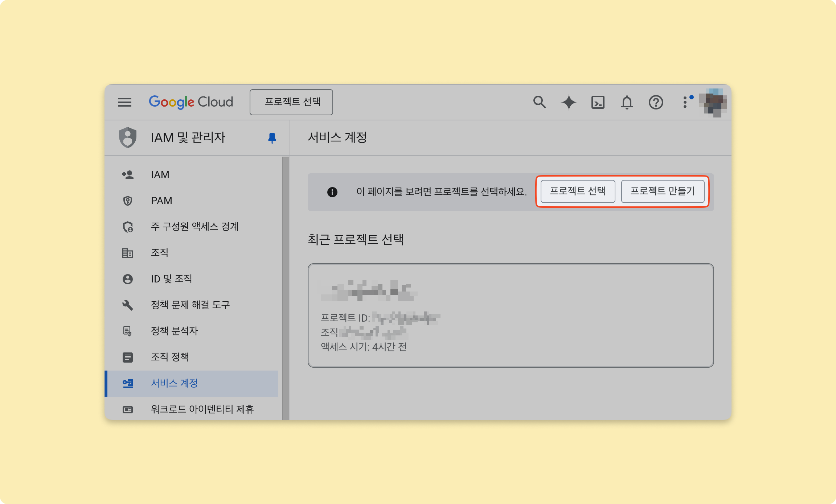Open the top bar 프로젝트 선택 project picker

pyautogui.click(x=291, y=102)
